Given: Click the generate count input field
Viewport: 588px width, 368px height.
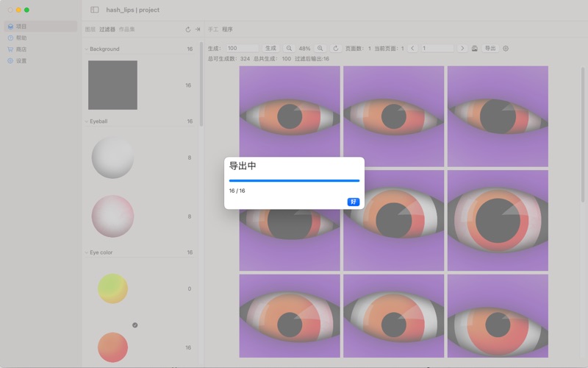Looking at the screenshot, I should point(242,49).
